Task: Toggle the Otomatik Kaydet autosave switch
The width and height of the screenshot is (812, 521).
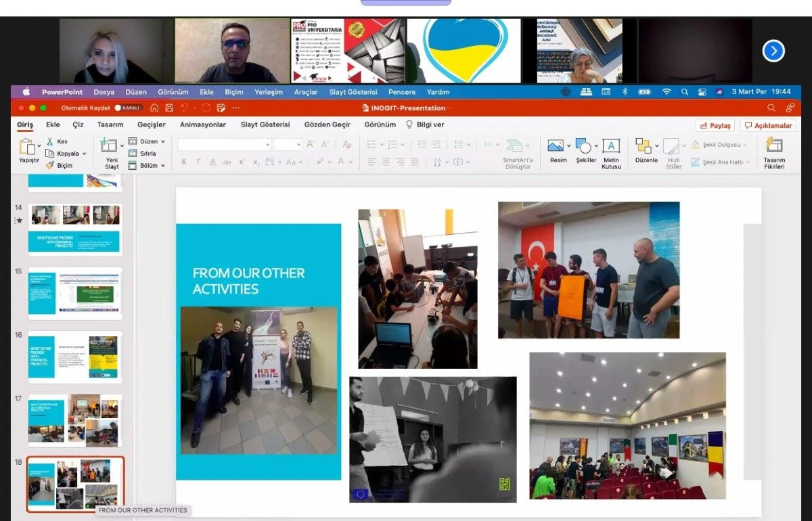Action: coord(128,108)
